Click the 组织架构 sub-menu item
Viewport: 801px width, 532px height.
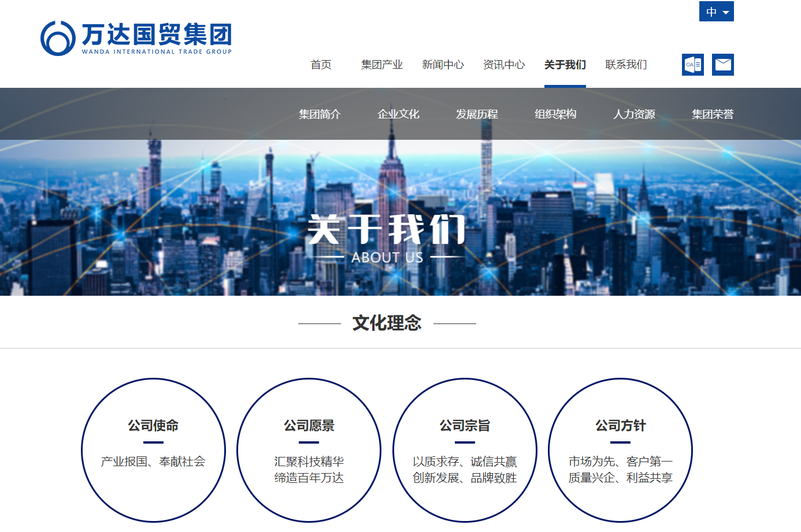point(557,114)
